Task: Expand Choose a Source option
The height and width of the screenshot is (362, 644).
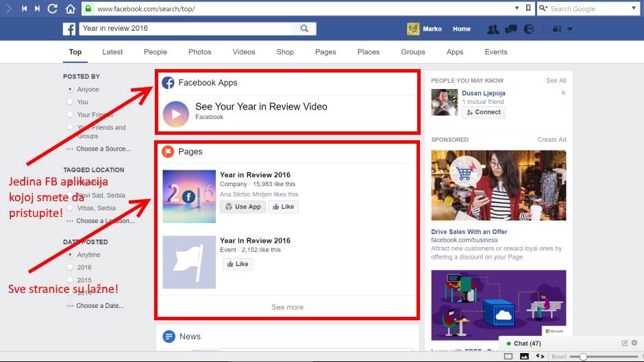Action: [x=103, y=148]
